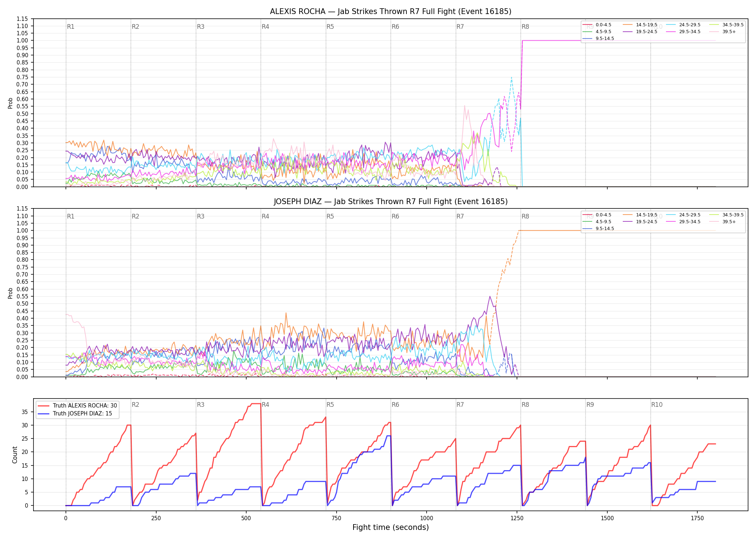Click the '1250' x-axis tick label
The height and width of the screenshot is (540, 756).
click(x=517, y=518)
